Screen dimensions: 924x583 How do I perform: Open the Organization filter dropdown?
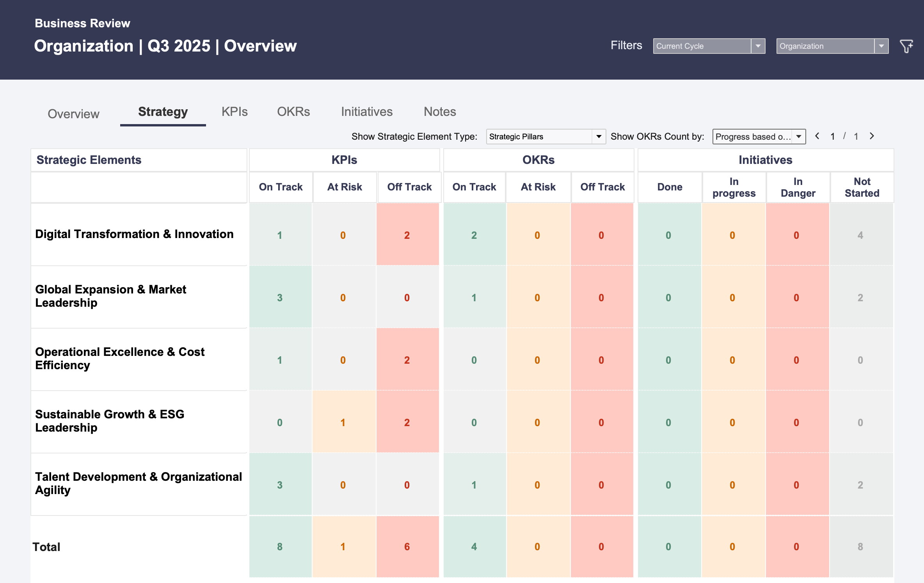[832, 46]
